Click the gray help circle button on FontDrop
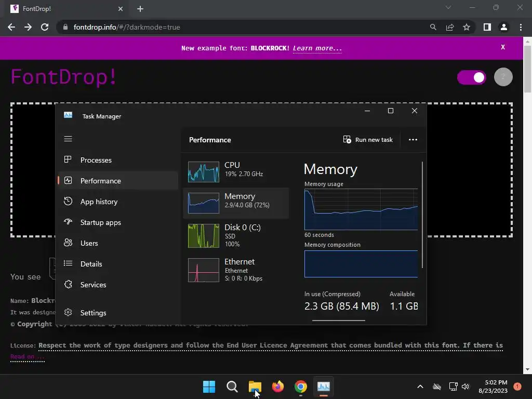Viewport: 532px width, 399px height. tap(503, 77)
